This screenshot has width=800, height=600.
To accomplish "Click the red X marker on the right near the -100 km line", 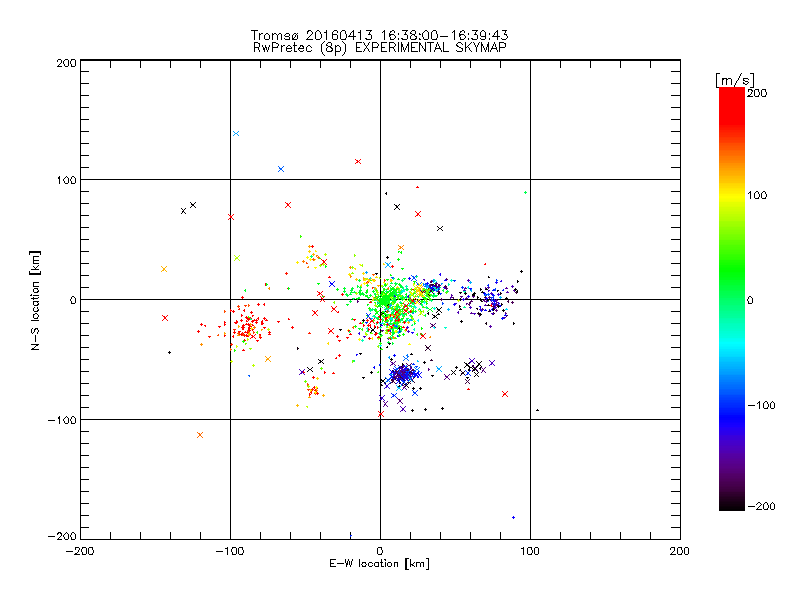I will pyautogui.click(x=505, y=394).
